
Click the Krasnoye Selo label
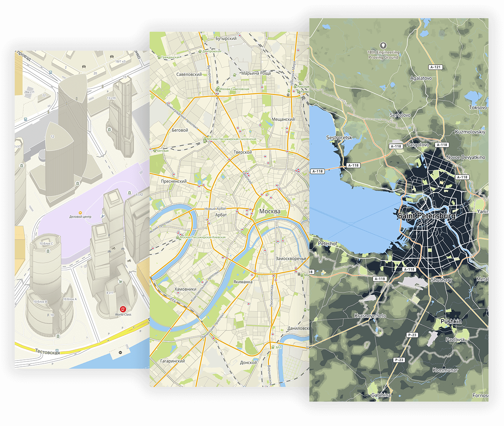click(x=370, y=316)
